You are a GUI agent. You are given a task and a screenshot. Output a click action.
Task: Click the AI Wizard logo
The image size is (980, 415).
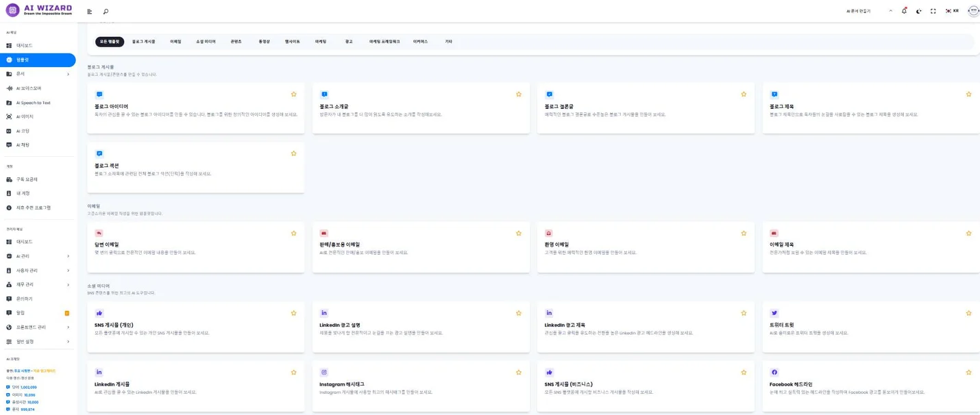[39, 10]
